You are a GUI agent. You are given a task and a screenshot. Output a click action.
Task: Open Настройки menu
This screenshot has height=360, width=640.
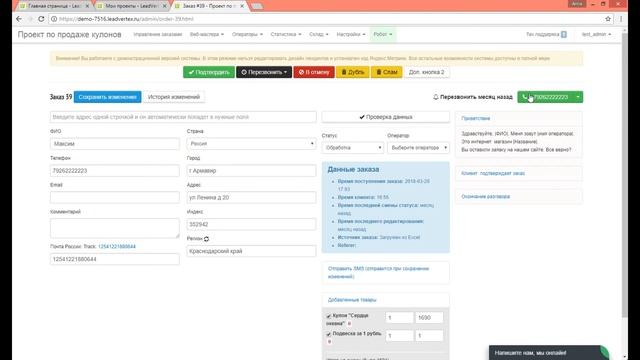(351, 34)
